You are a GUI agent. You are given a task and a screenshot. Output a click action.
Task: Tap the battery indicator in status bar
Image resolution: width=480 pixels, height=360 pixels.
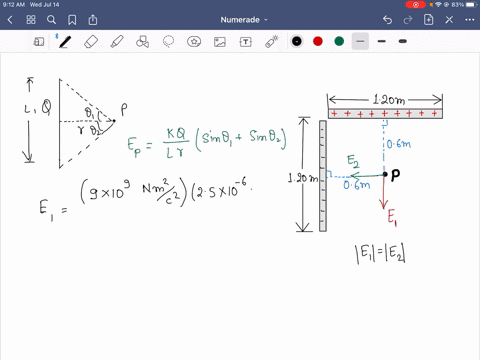[x=471, y=5]
